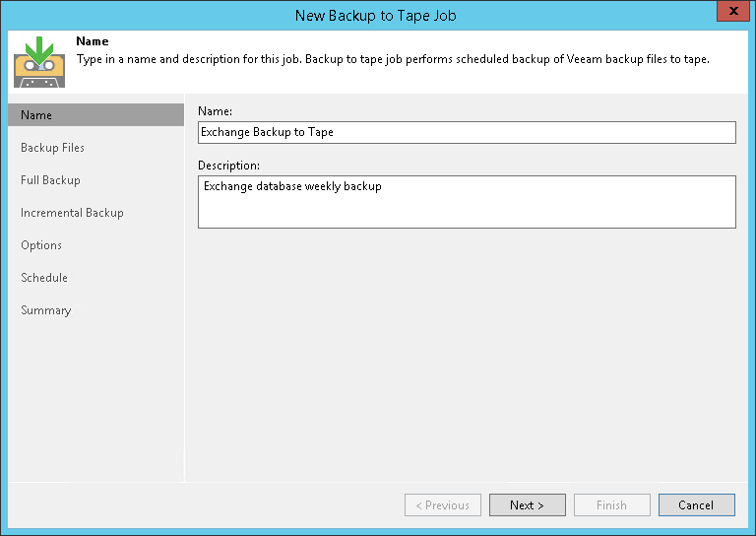Go to the Backup Files step
The image size is (756, 536).
pyautogui.click(x=52, y=148)
